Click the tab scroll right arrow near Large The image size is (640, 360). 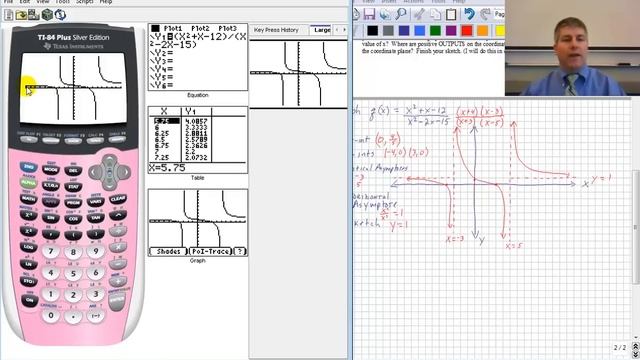344,30
